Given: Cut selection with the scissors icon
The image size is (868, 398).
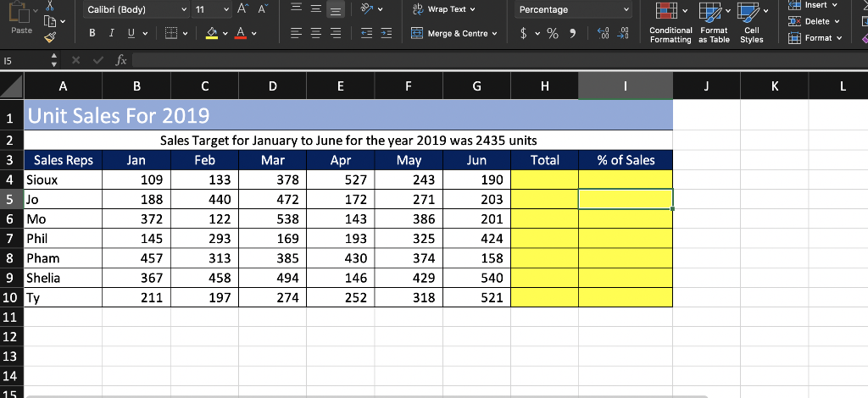Looking at the screenshot, I should (50, 6).
